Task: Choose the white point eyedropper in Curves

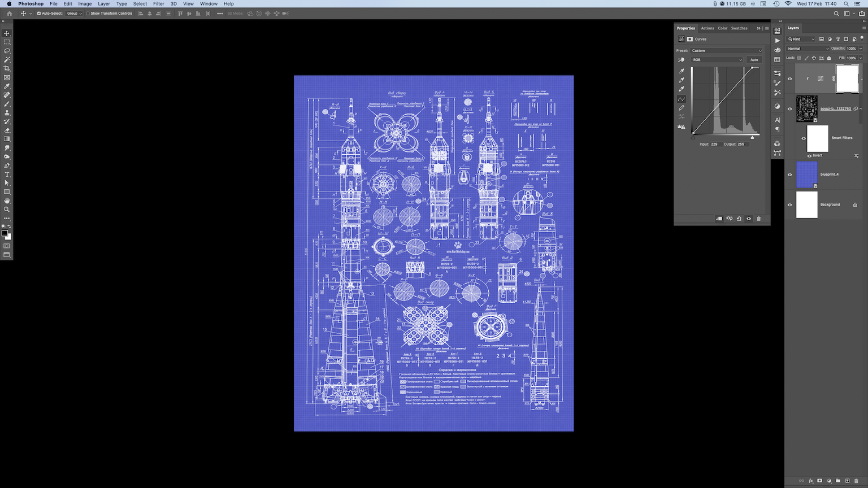Action: click(x=682, y=89)
